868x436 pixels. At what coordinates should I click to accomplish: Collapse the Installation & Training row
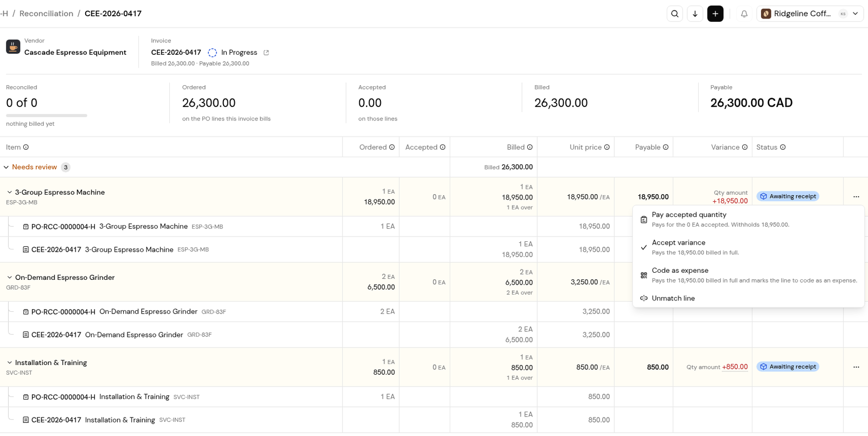point(10,362)
